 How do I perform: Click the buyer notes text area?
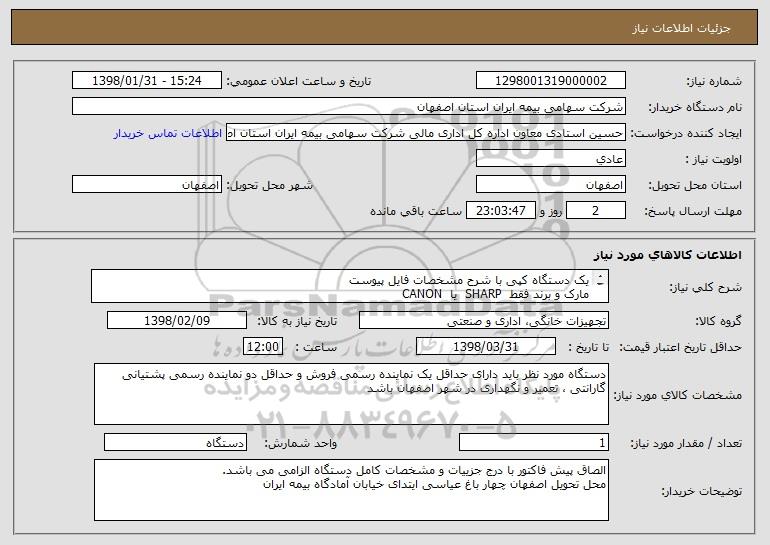(x=351, y=490)
